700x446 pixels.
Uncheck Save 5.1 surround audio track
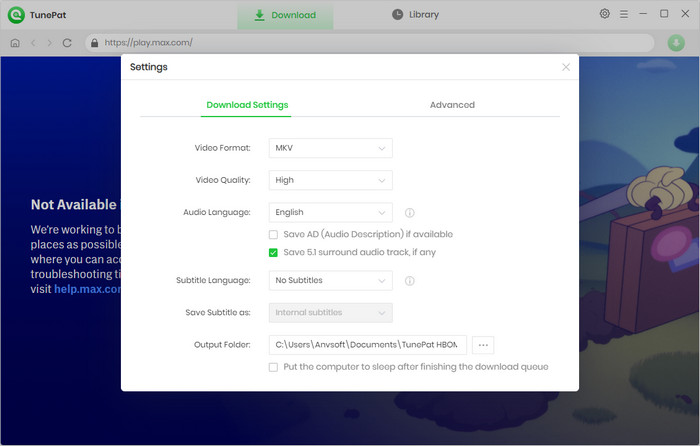click(x=273, y=253)
